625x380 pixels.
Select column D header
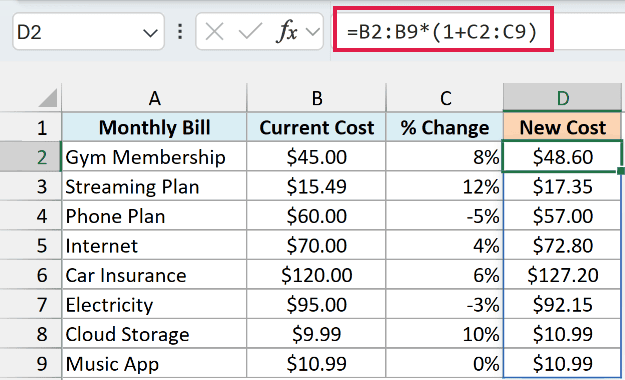[x=562, y=98]
